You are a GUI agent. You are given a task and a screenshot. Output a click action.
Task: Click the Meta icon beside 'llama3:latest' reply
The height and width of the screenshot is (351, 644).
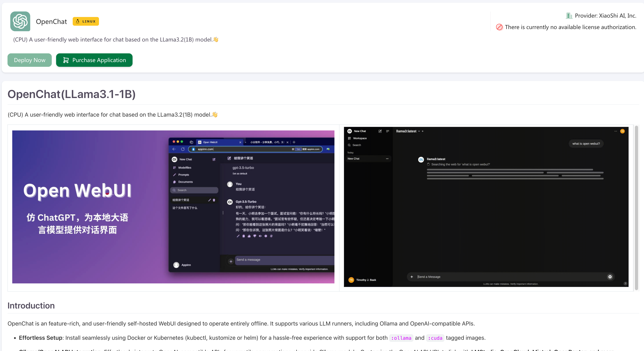[x=421, y=160]
